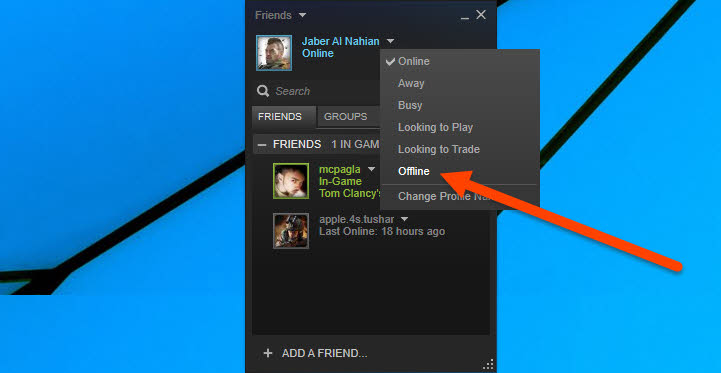Collapse the FRIENDS group with minus icon
721x373 pixels.
(262, 144)
